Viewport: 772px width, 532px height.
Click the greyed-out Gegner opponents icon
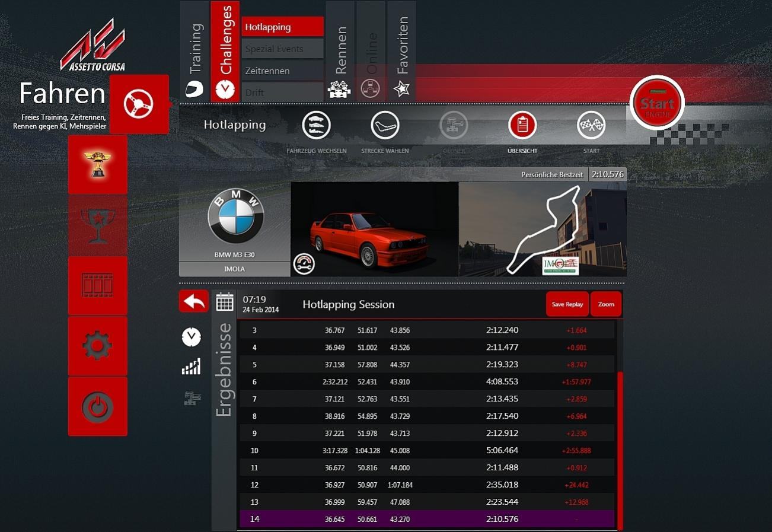click(454, 125)
